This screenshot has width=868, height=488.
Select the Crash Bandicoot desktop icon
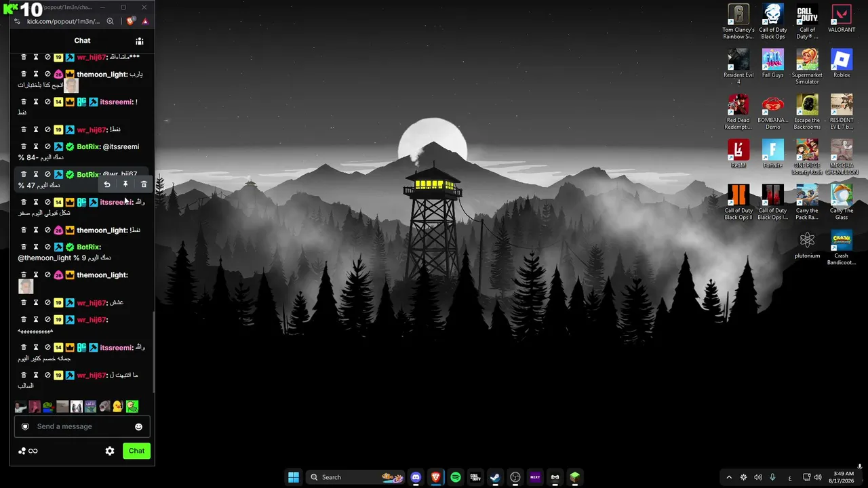(x=842, y=248)
